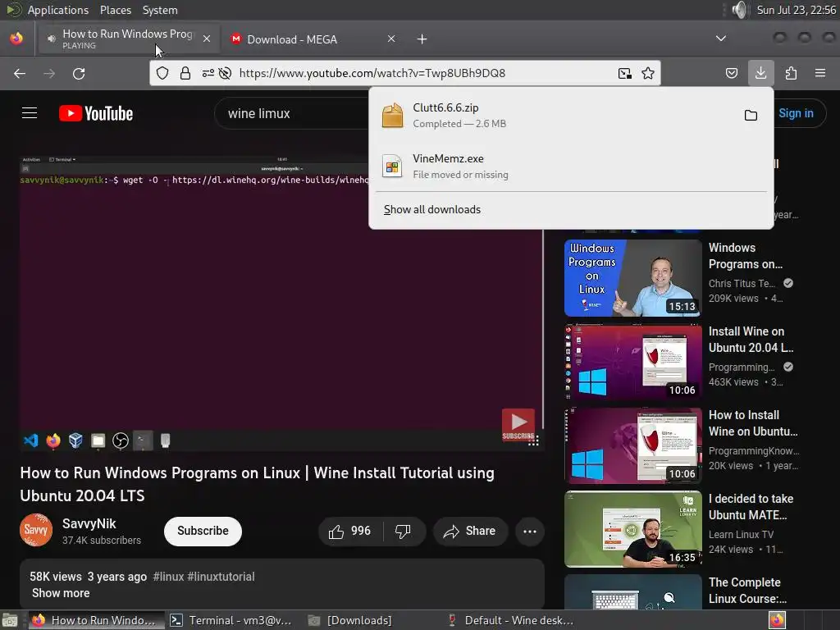
Task: Switch to Default - Wine desktop taskbar item
Action: click(x=510, y=620)
